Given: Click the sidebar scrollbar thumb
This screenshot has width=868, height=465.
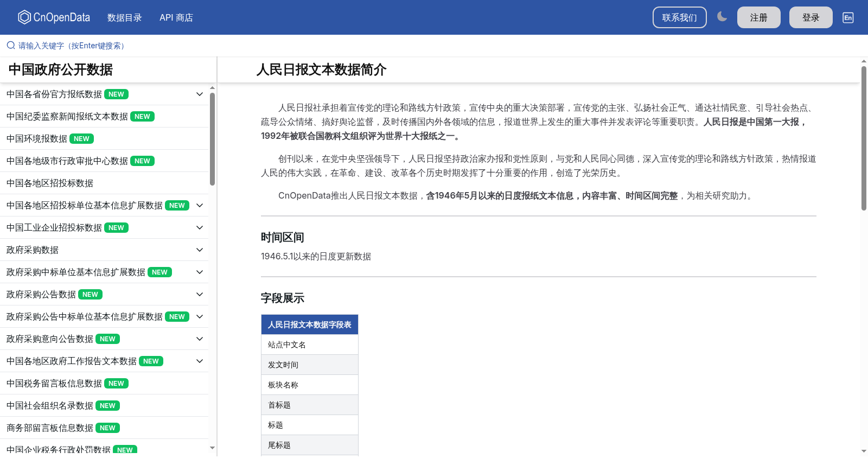Looking at the screenshot, I should tap(212, 139).
